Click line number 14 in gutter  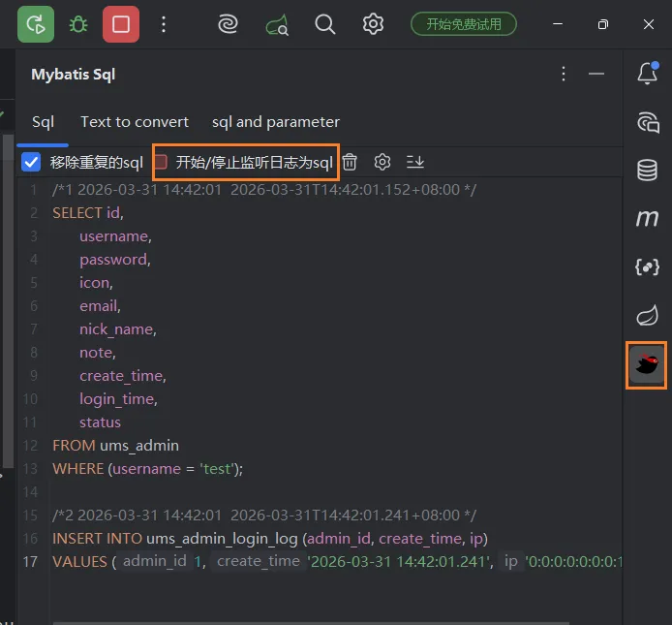point(30,492)
